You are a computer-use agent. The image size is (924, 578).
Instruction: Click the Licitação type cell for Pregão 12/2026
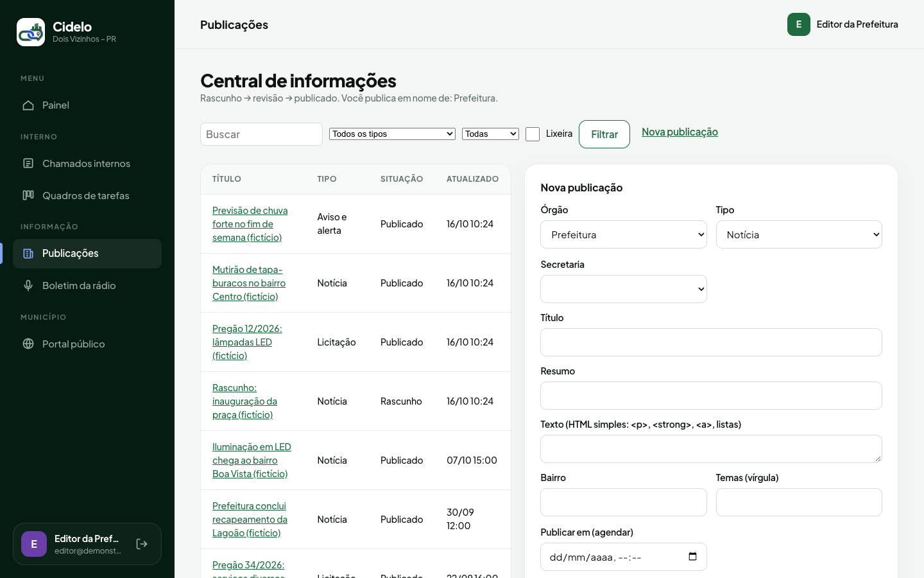coord(336,342)
